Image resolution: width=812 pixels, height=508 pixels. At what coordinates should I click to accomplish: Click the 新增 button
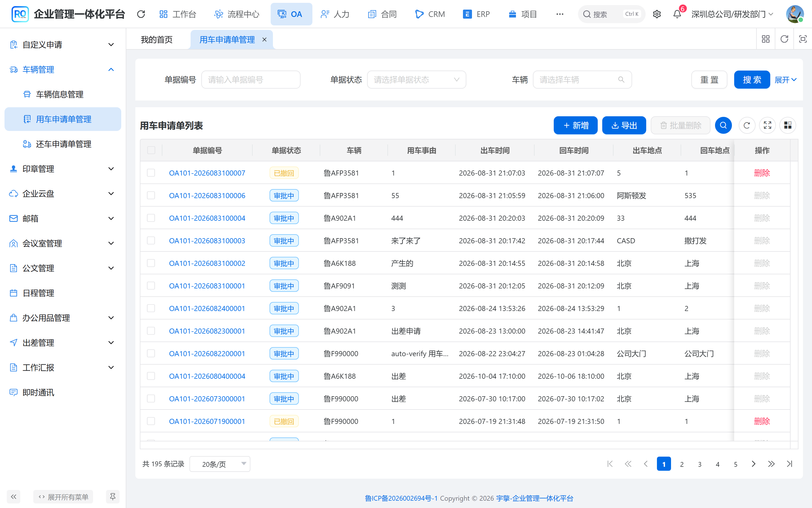[x=575, y=125]
